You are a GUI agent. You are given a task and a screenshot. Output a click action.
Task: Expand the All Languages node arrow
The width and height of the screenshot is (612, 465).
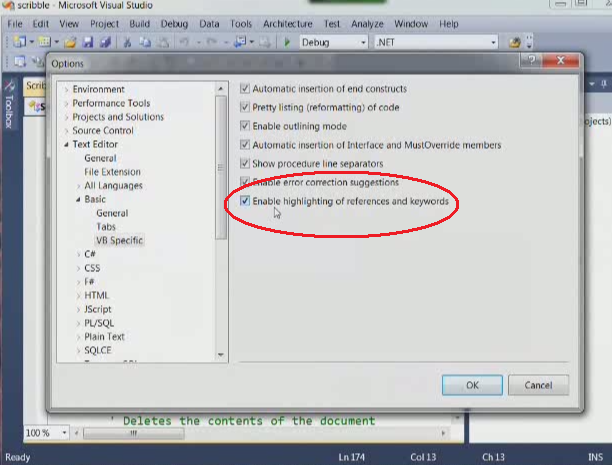point(78,186)
